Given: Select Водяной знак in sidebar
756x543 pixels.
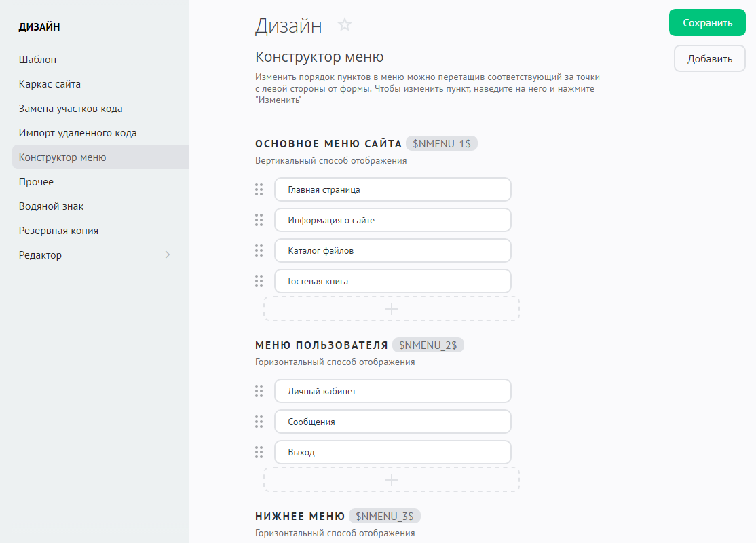Looking at the screenshot, I should (x=51, y=206).
